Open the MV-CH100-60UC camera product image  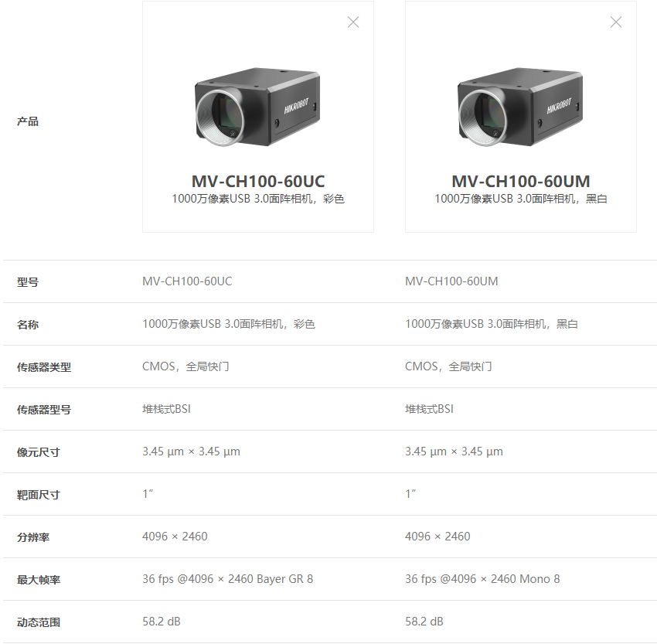pos(257,107)
